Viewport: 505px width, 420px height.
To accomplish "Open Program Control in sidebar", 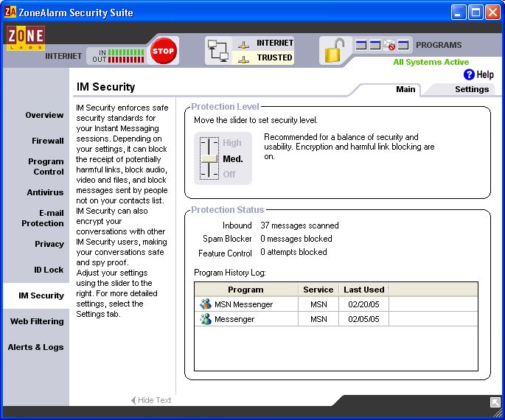I will click(x=46, y=167).
